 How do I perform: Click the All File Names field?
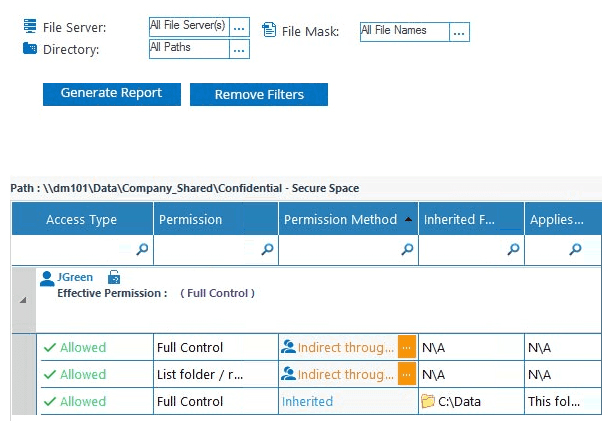tap(405, 32)
